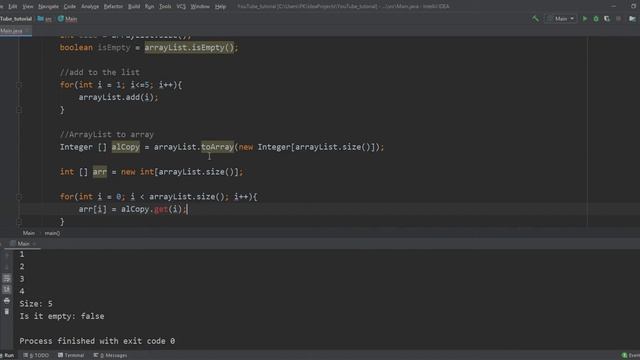Viewport: 640px width, 360px height.
Task: Start debugging with the green bug icon
Action: click(596, 19)
